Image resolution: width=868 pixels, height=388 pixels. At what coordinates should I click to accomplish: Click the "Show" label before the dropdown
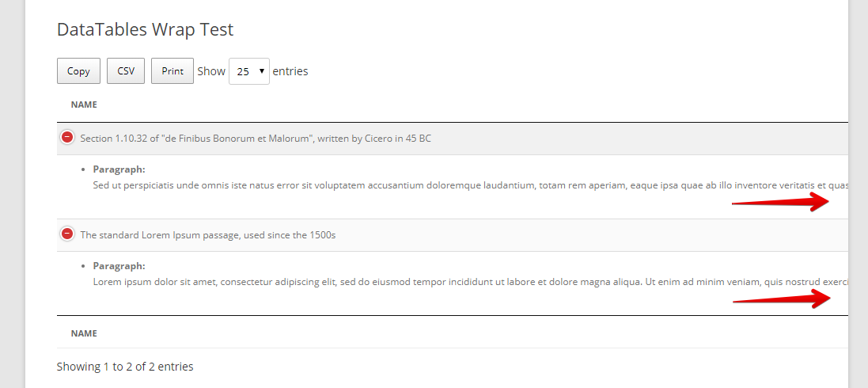[211, 71]
